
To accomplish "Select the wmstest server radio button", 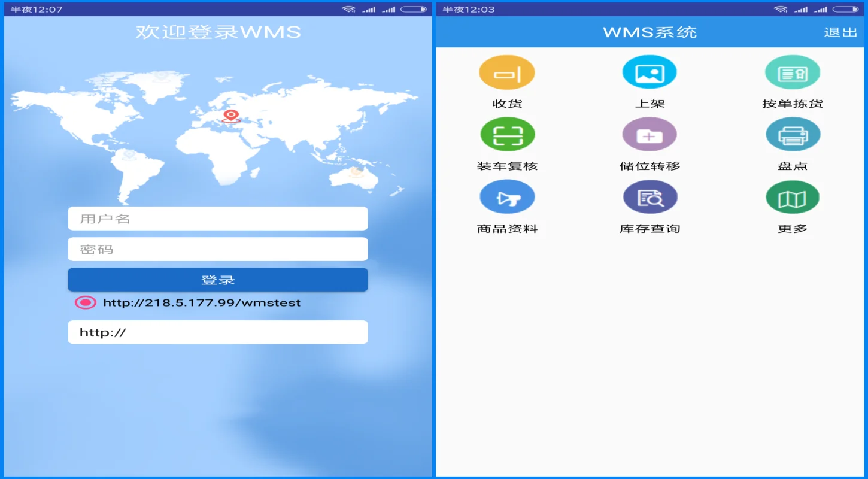I will coord(86,302).
